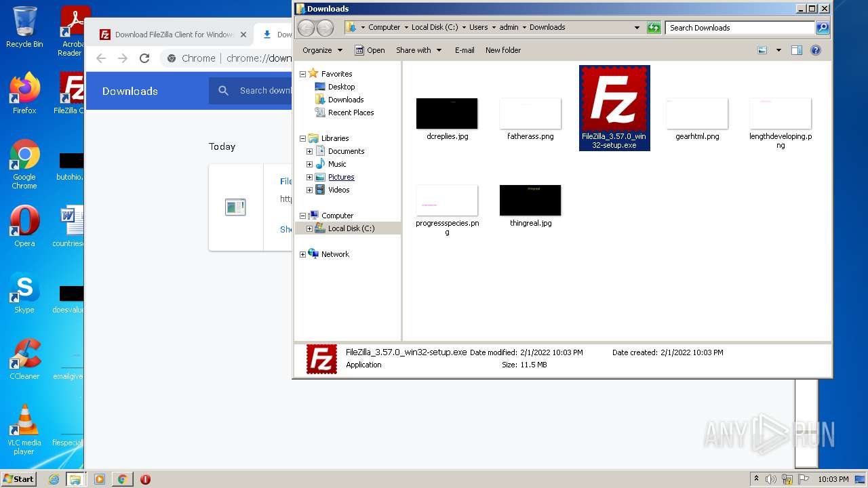The image size is (868, 488).
Task: Select Pictures library
Action: tap(341, 177)
